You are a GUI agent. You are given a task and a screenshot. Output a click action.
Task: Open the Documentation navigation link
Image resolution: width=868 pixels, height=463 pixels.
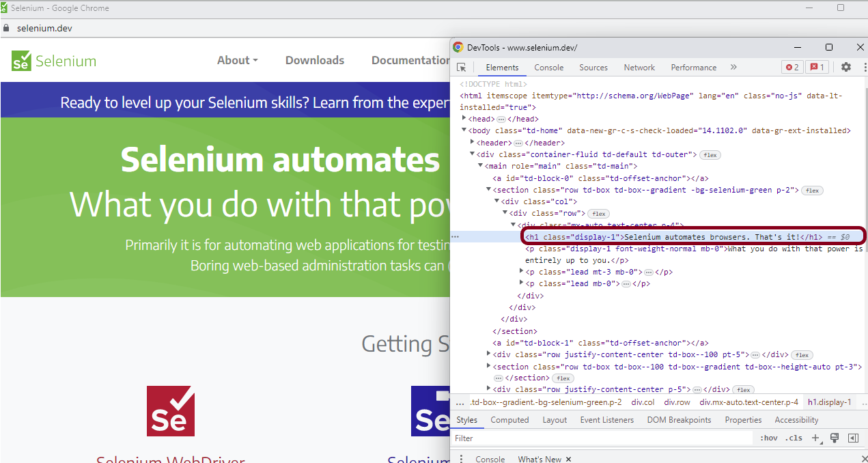coord(410,60)
